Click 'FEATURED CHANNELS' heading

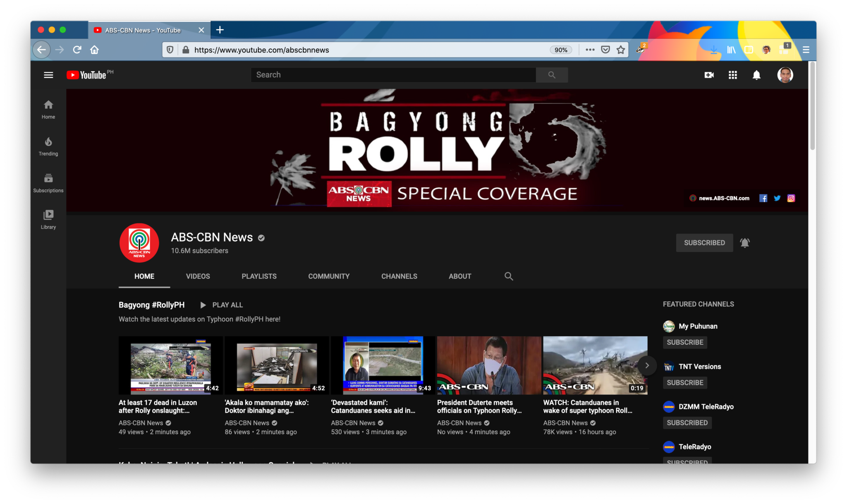(698, 304)
